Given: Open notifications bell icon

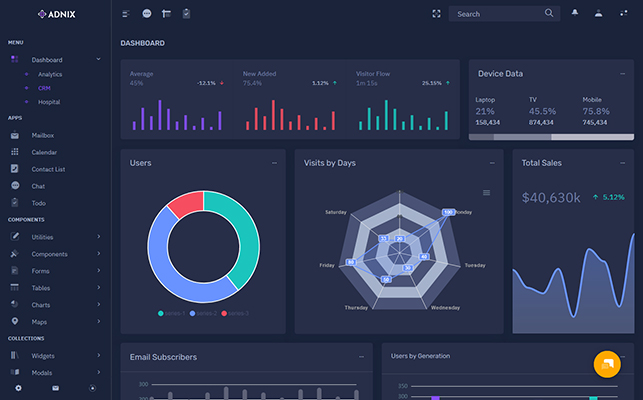Looking at the screenshot, I should coord(575,13).
